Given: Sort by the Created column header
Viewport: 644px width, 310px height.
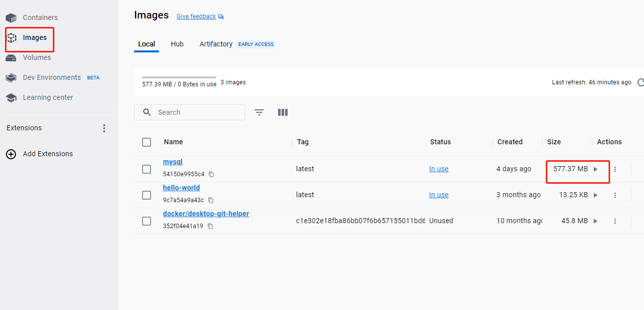Looking at the screenshot, I should point(510,142).
